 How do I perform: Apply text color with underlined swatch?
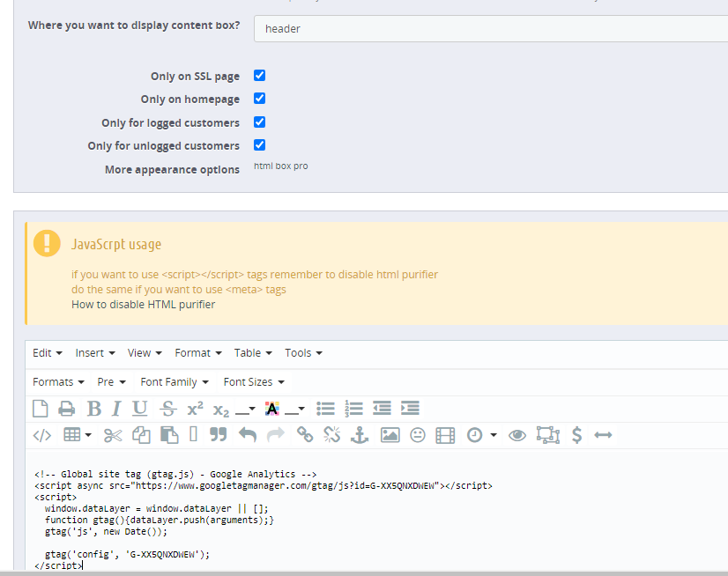tap(241, 409)
